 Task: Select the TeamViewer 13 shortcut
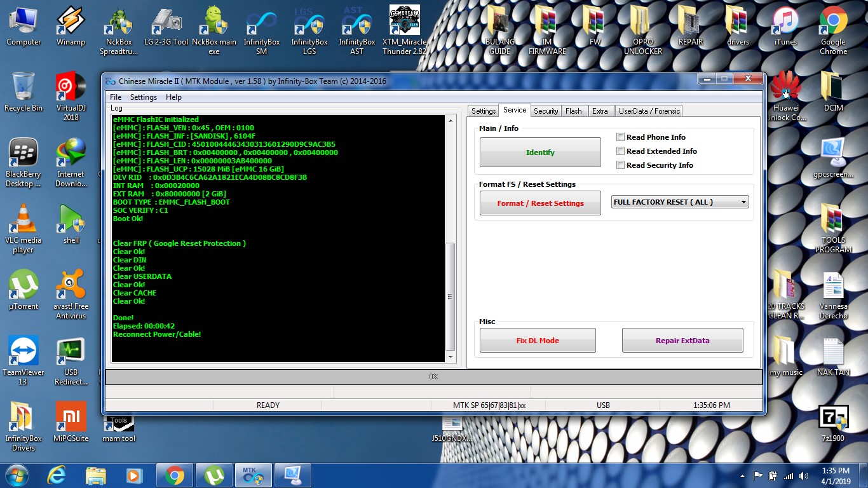[24, 362]
